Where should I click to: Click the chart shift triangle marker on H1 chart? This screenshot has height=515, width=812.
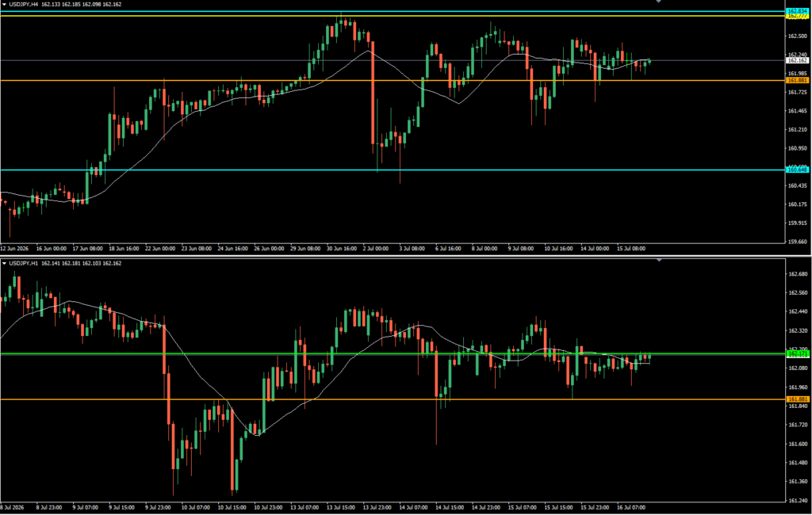point(659,261)
